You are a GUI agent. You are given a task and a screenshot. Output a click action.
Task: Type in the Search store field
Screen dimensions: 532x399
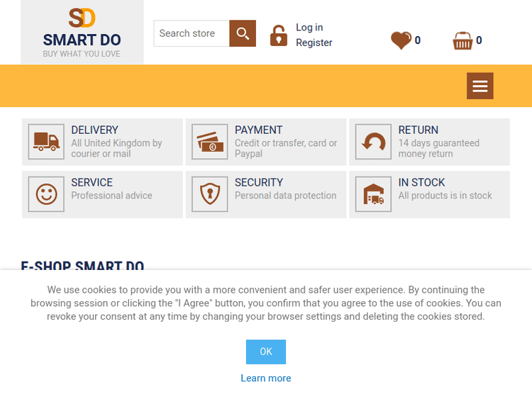coord(192,33)
